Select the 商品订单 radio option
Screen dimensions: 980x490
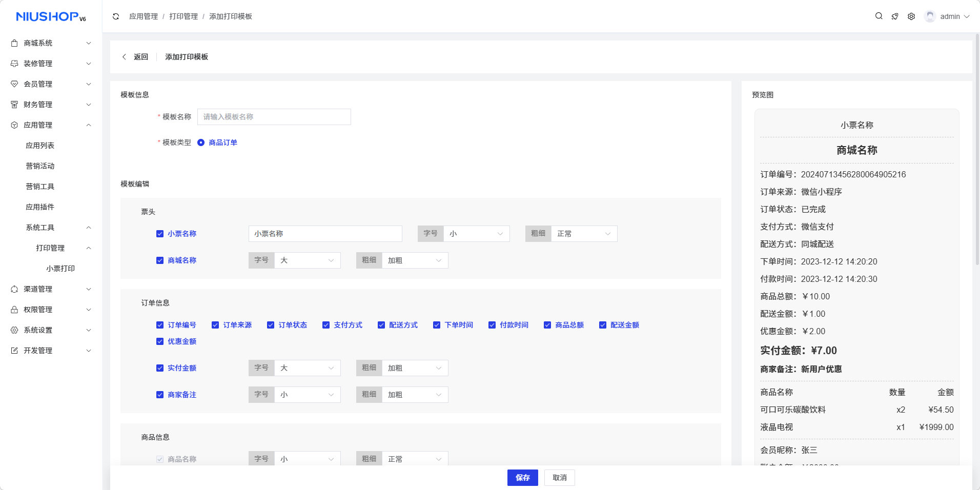click(x=201, y=142)
